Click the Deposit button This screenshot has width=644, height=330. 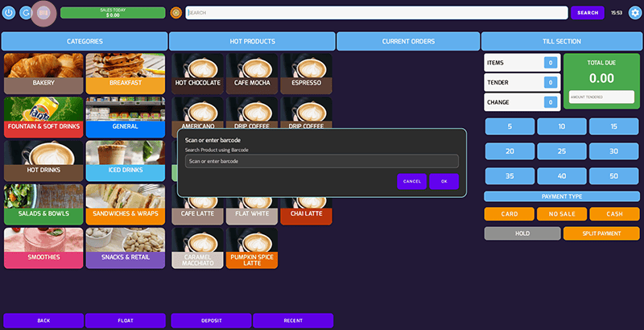tap(211, 320)
